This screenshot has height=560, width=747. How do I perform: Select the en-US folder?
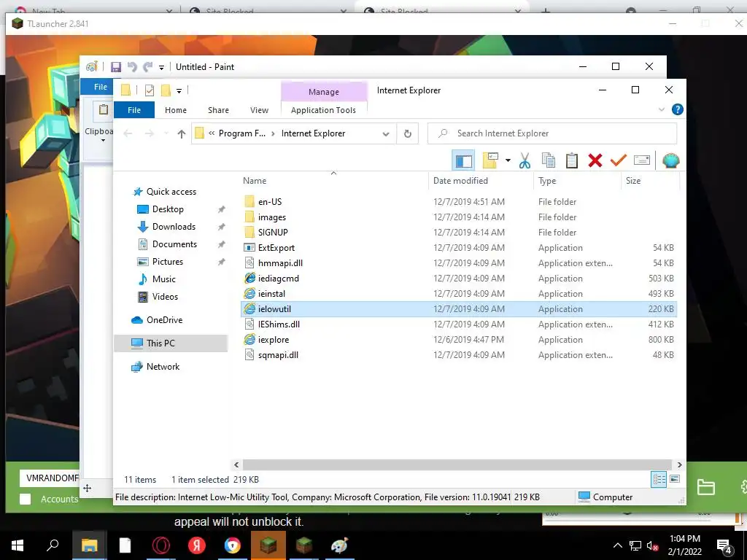click(x=270, y=202)
